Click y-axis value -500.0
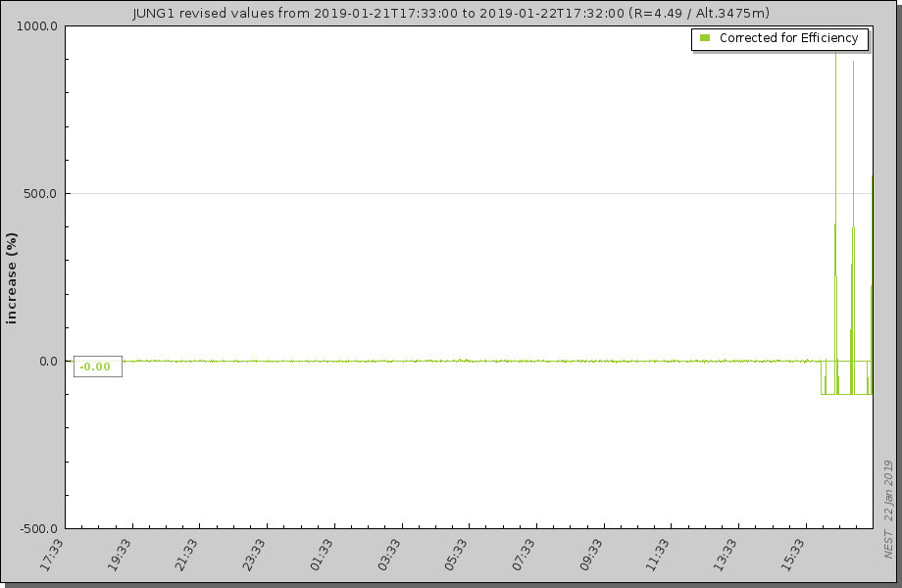This screenshot has width=902, height=588. 38,529
